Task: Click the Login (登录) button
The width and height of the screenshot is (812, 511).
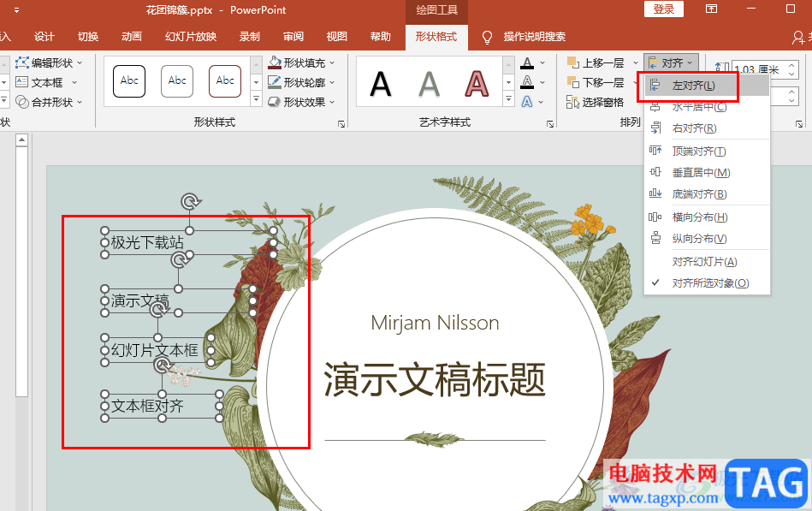Action: point(664,9)
